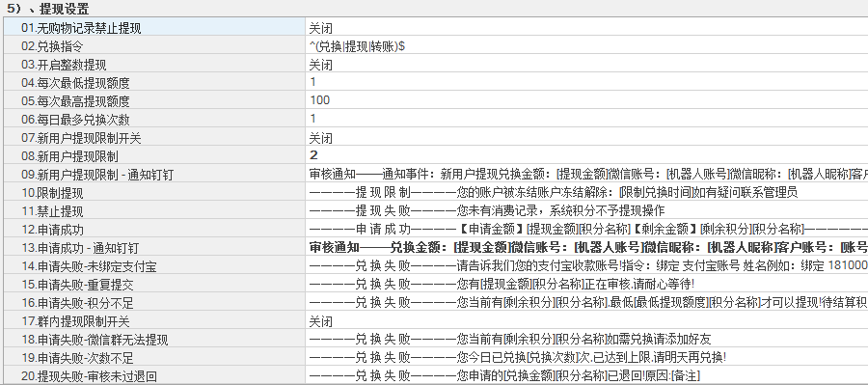Select '18.申请失败-微信群无法提现' label
Screen dimensions: 868x385
tap(95, 340)
